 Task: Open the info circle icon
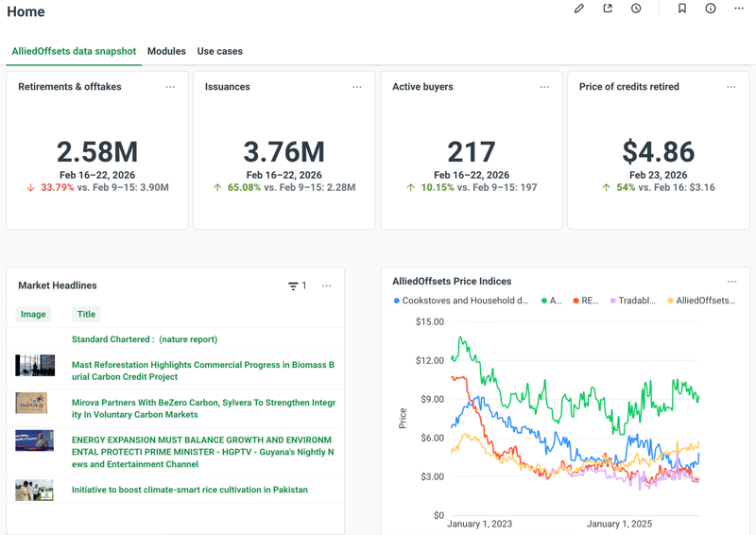(711, 9)
